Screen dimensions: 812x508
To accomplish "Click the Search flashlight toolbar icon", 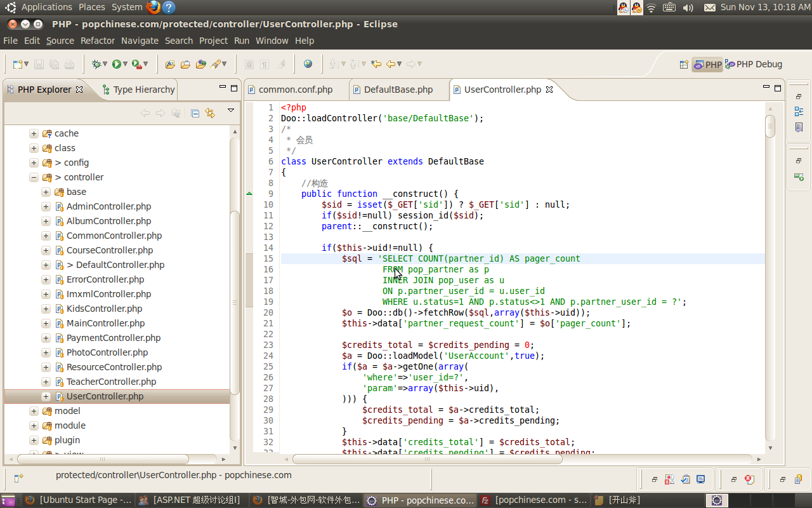I will [x=216, y=64].
